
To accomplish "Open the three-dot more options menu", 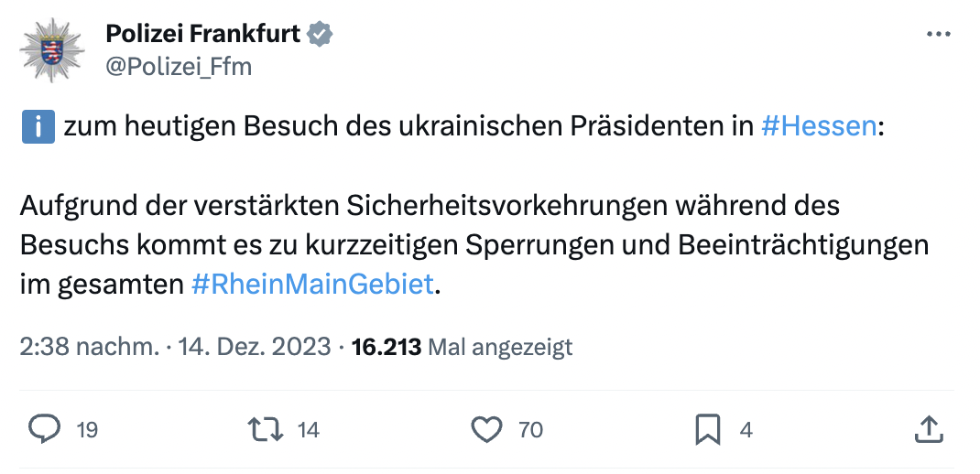I will point(939,34).
